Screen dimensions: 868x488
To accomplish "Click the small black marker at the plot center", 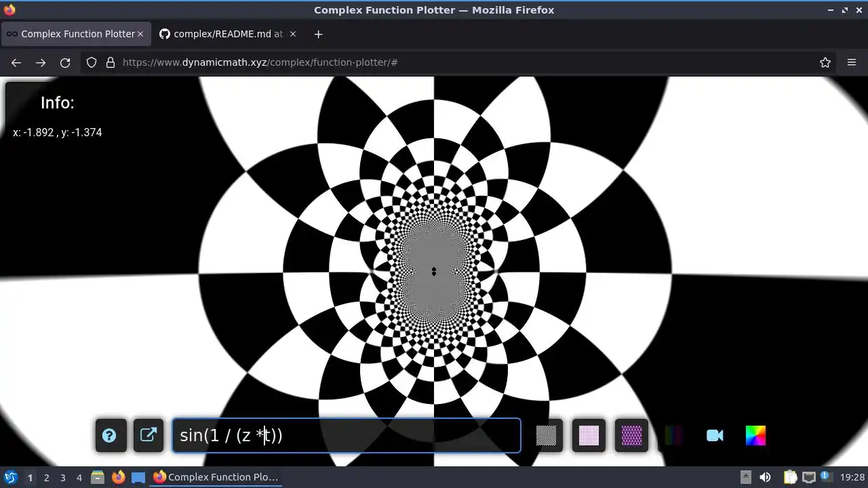I will click(x=434, y=272).
